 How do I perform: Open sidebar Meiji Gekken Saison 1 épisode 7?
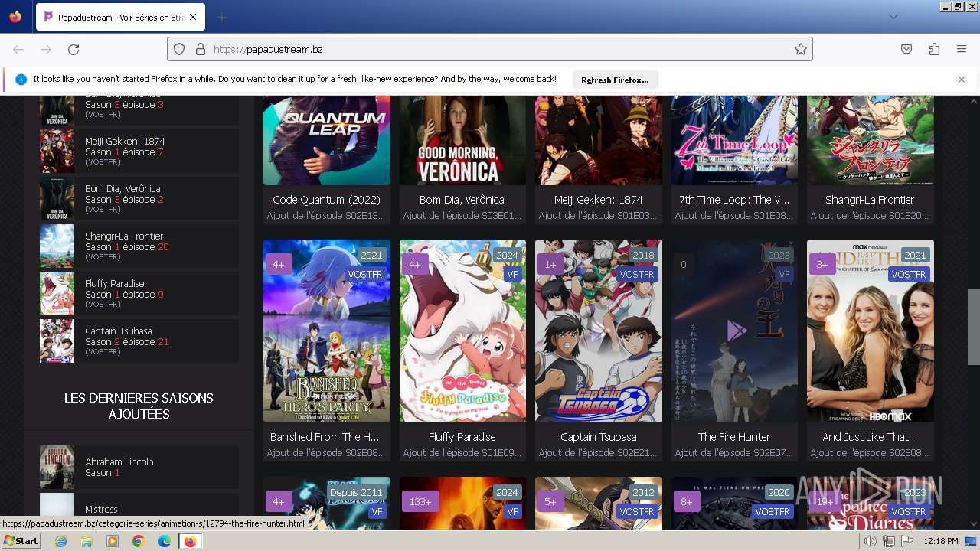point(139,152)
